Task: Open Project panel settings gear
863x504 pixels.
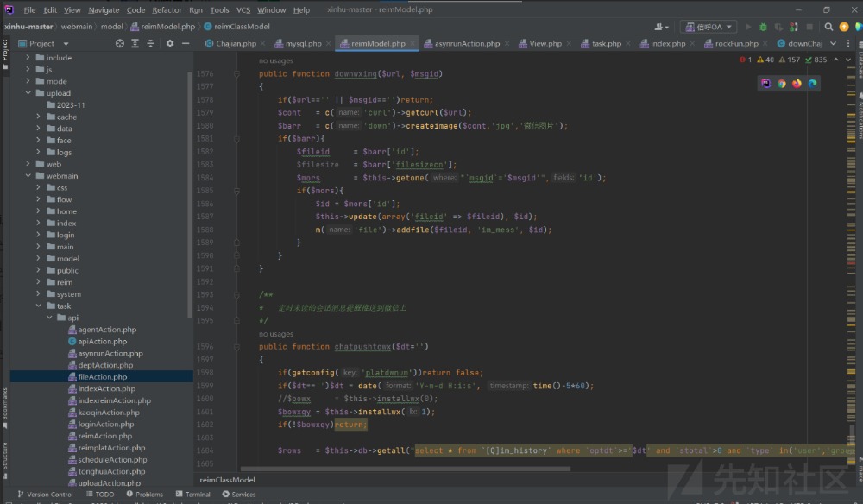Action: (x=170, y=43)
